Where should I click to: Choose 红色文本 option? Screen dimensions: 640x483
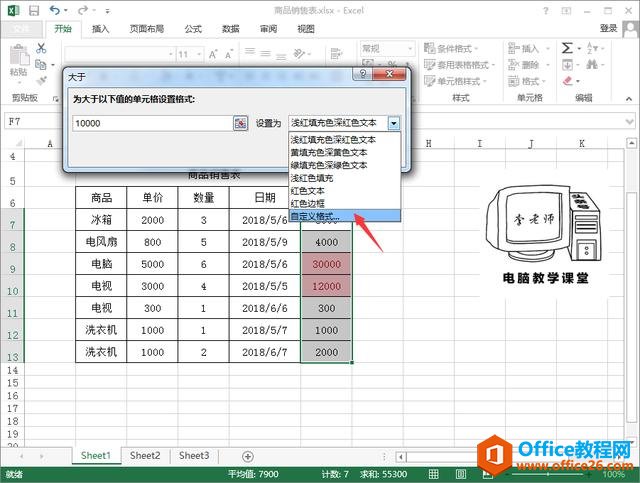click(344, 191)
